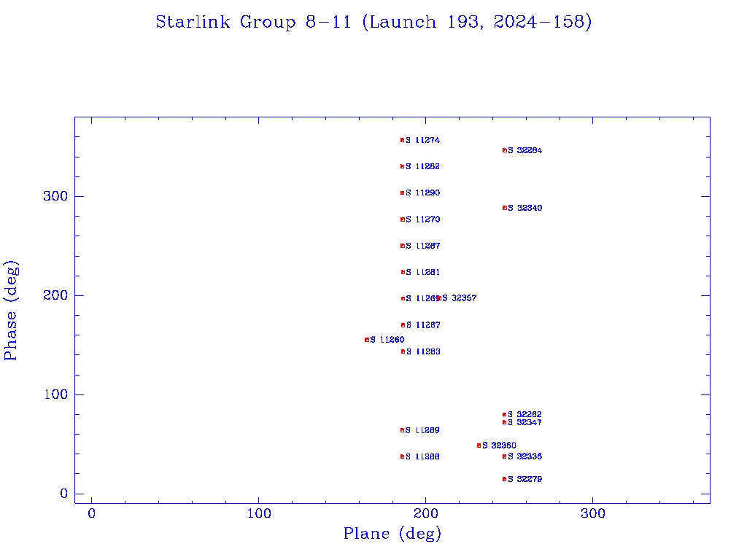Click the red data marker for S 32357
Viewport: 747px width, 560px height.
pyautogui.click(x=438, y=298)
